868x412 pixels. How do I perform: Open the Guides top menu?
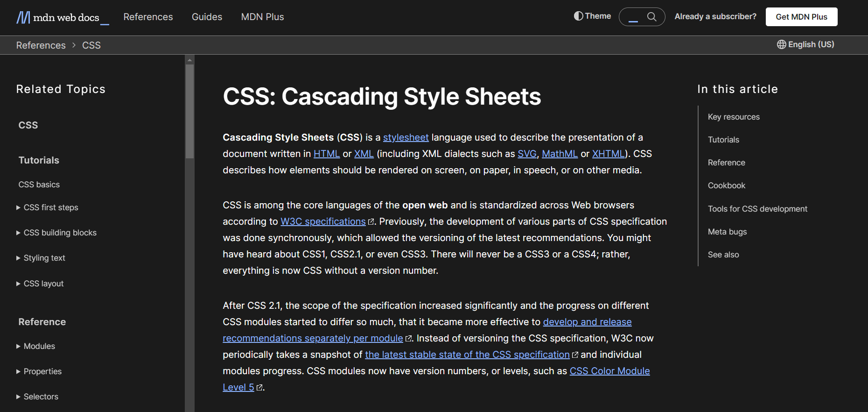click(207, 17)
